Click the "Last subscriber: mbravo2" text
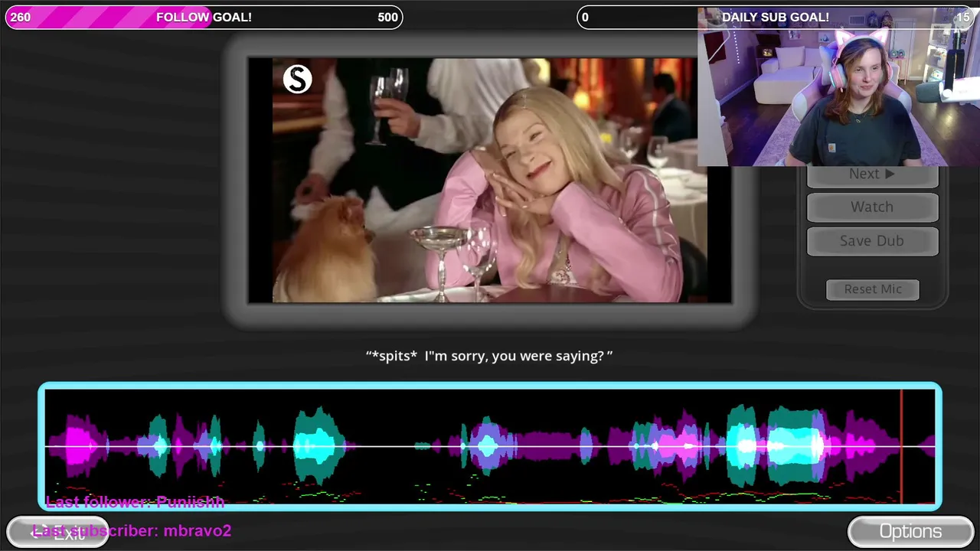This screenshot has height=551, width=980. tap(132, 530)
